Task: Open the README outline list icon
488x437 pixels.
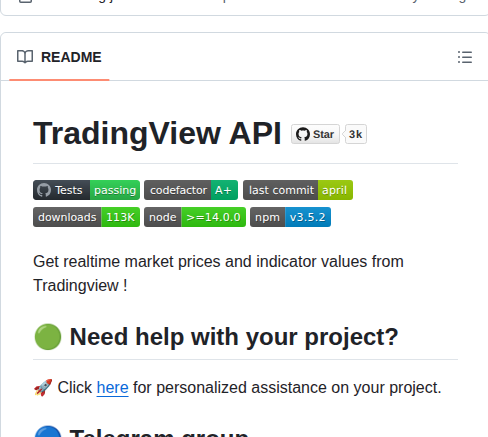Action: 465,57
